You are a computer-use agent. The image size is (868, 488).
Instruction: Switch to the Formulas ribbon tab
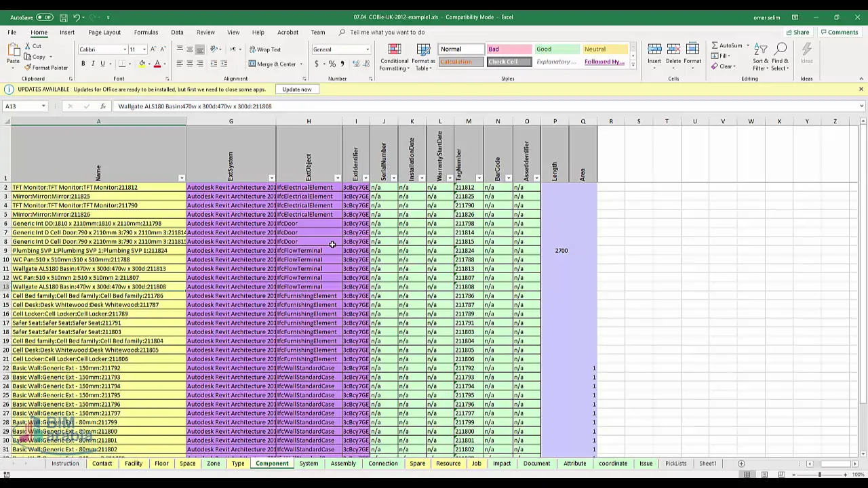146,33
